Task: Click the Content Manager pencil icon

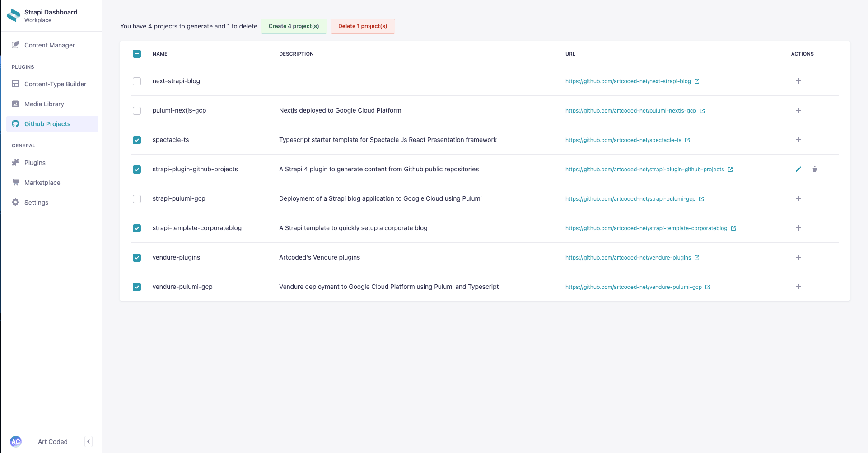Action: click(15, 45)
